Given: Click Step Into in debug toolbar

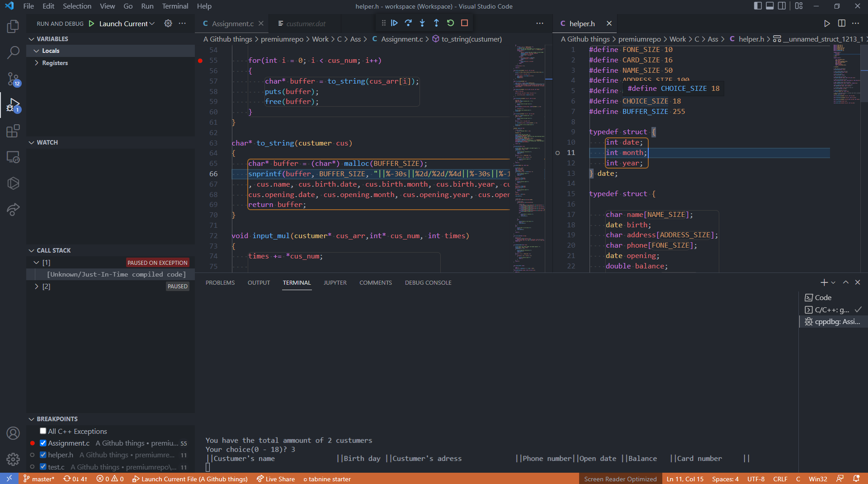Looking at the screenshot, I should coord(422,23).
